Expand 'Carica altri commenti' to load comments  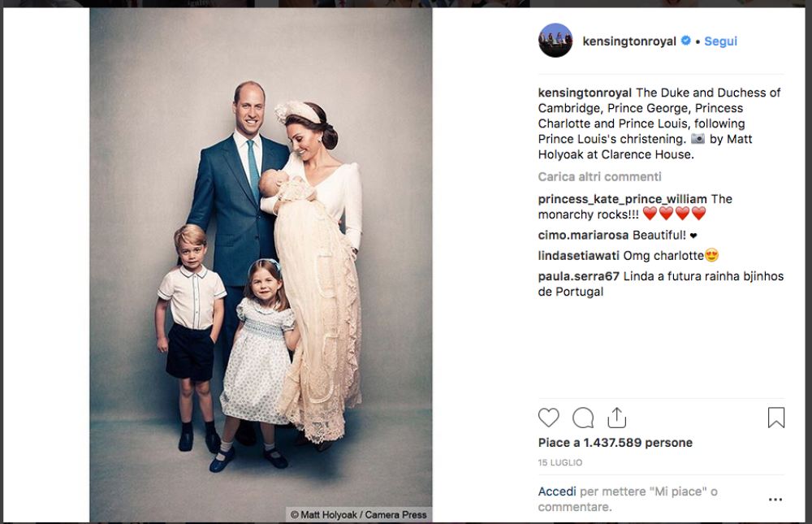tap(599, 176)
